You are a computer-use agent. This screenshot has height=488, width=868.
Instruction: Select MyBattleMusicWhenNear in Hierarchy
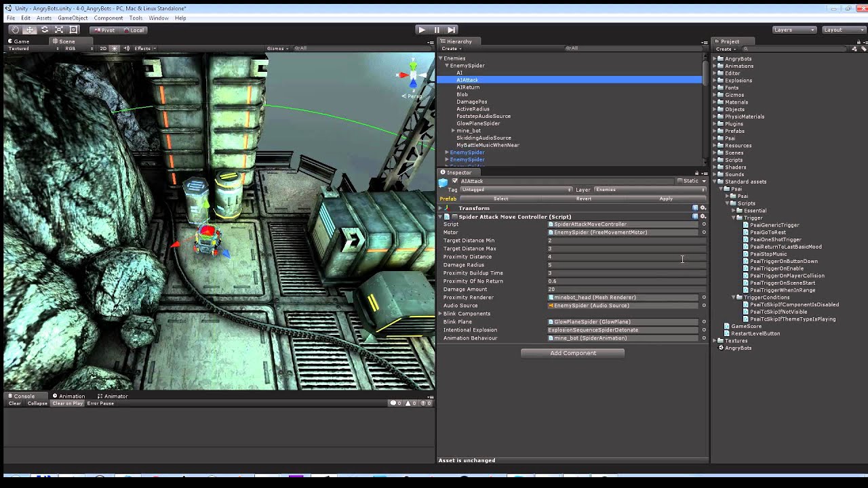pyautogui.click(x=488, y=145)
